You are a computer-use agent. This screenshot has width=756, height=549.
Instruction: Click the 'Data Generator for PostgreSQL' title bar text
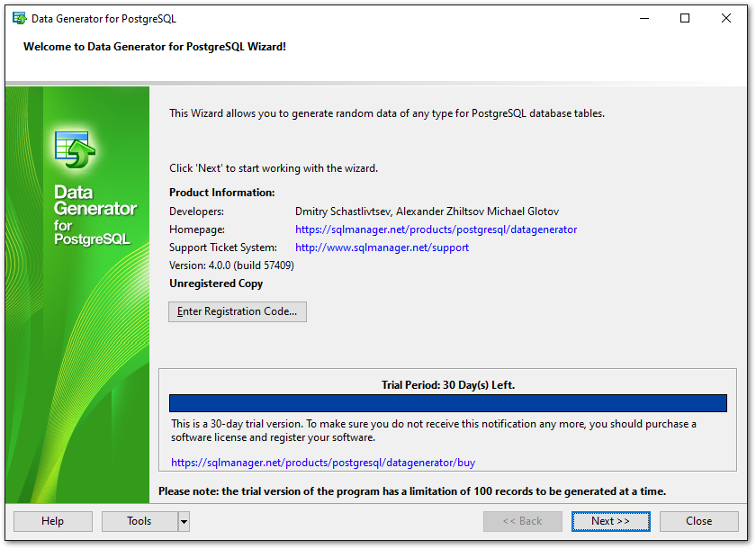point(103,19)
